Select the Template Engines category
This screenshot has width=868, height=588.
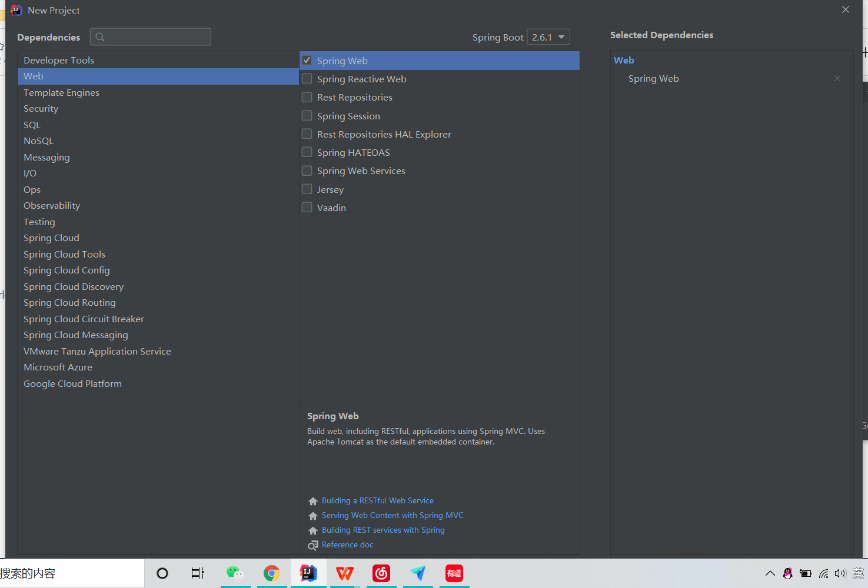point(158,92)
